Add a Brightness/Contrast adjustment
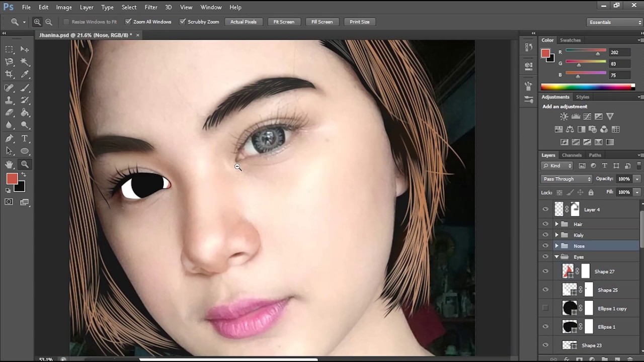 click(x=564, y=117)
